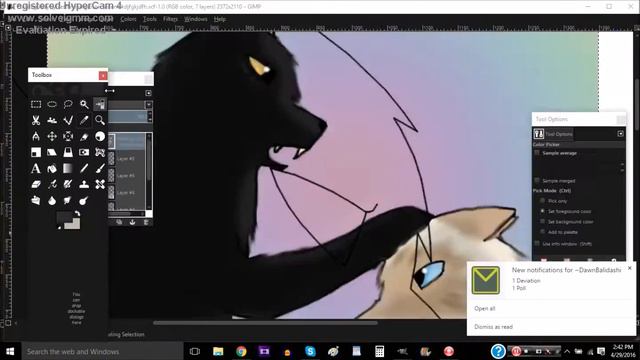Select the Perspective Clone tool
Screen dimensions: 640x360
pyautogui.click(x=36, y=200)
